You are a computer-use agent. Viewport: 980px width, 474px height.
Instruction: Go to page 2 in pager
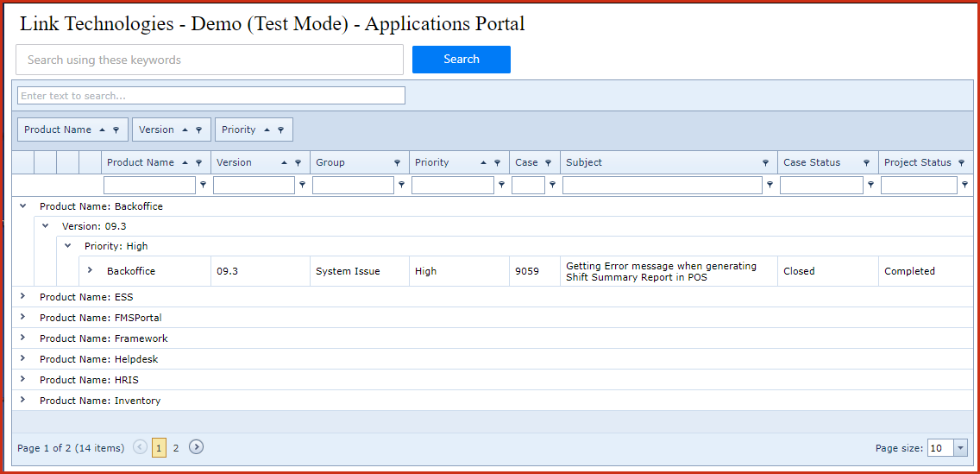tap(176, 448)
